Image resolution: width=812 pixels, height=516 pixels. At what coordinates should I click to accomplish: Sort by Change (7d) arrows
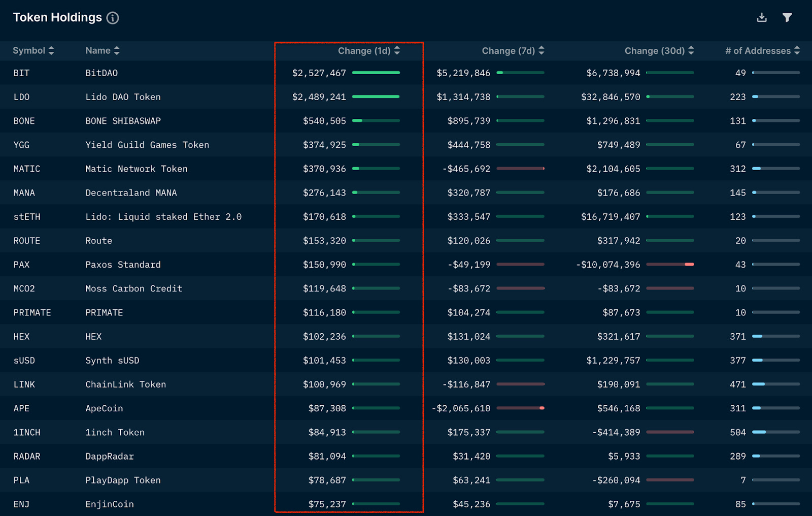coord(542,51)
